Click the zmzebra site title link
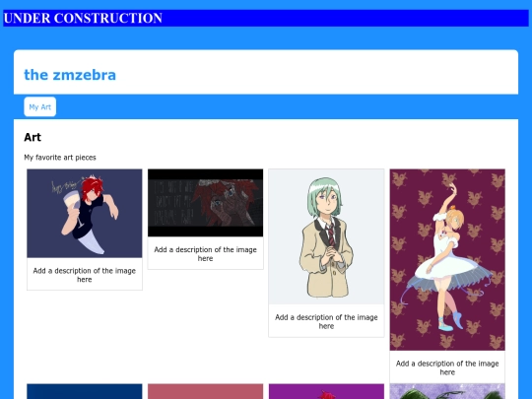Image resolution: width=532 pixels, height=399 pixels. [70, 75]
